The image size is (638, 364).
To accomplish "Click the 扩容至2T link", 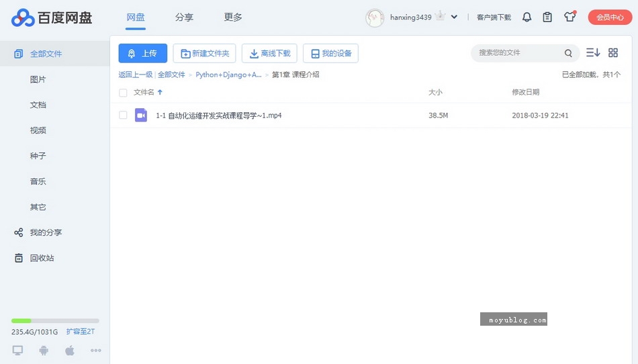I will (81, 332).
